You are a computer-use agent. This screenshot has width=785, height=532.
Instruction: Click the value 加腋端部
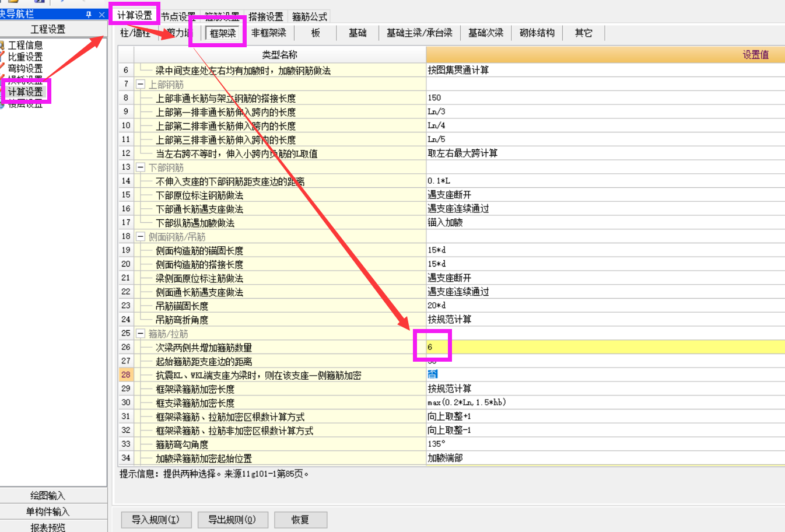445,458
